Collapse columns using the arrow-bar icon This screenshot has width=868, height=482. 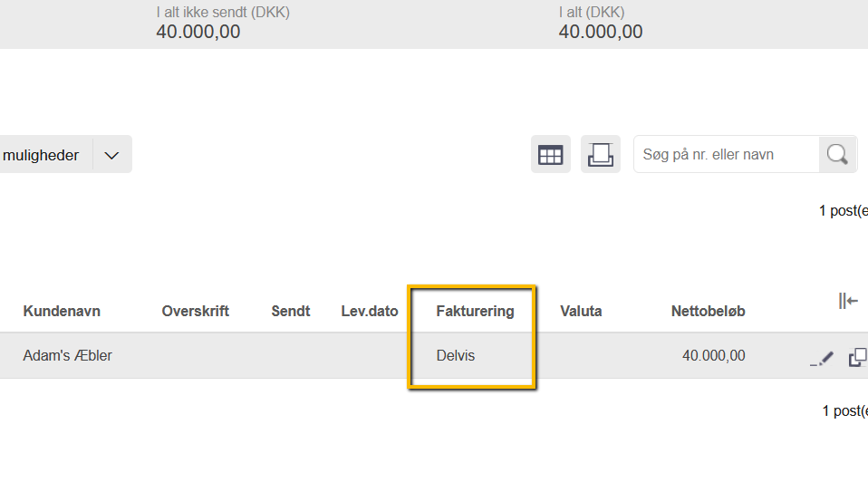847,302
